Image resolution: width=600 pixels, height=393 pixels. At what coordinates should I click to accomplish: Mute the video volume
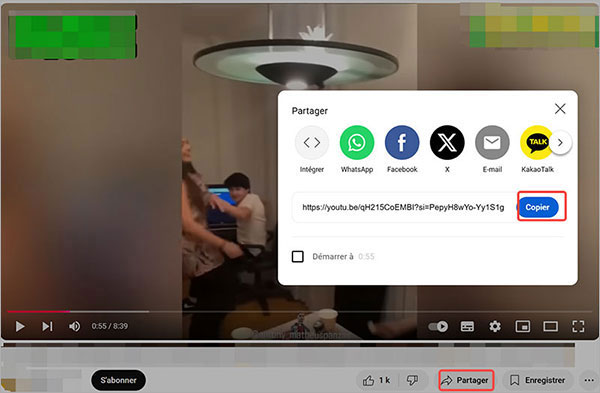click(x=75, y=326)
